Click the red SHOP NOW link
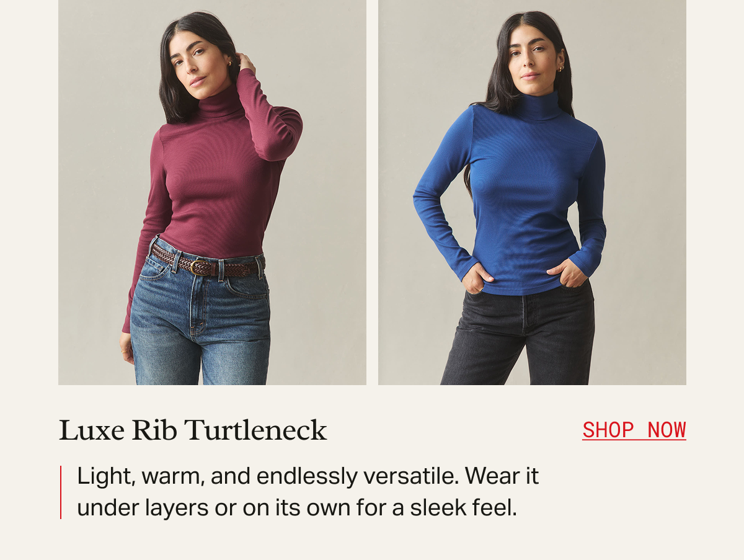The image size is (744, 560). (x=634, y=430)
